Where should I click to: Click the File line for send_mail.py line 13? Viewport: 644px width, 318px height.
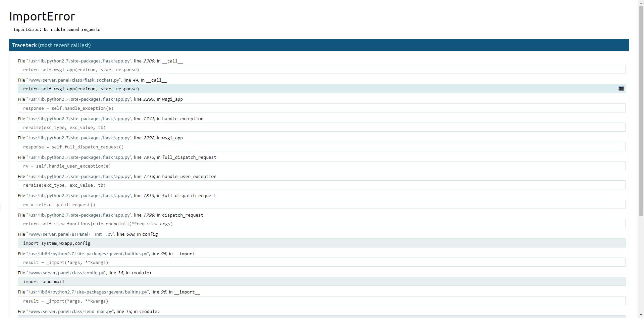(89, 311)
